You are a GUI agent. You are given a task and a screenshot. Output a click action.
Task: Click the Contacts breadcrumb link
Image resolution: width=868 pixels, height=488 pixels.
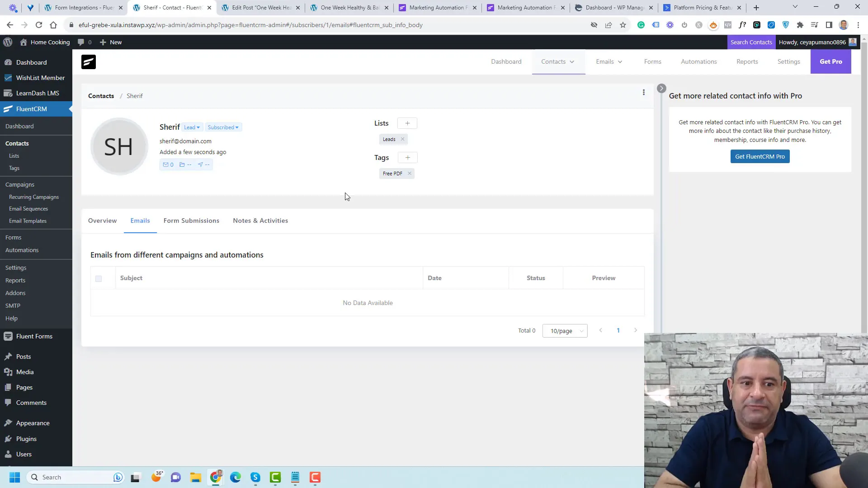coord(101,96)
